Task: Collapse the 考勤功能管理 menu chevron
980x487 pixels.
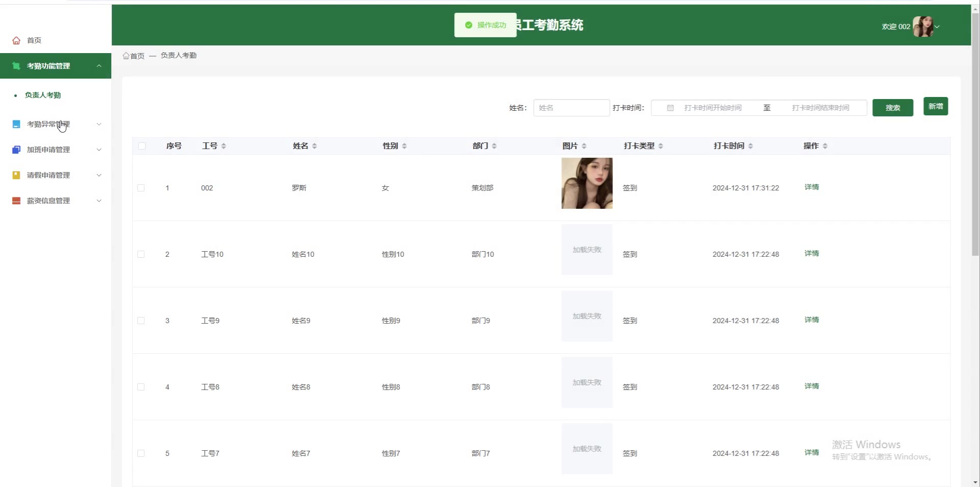Action: point(99,66)
